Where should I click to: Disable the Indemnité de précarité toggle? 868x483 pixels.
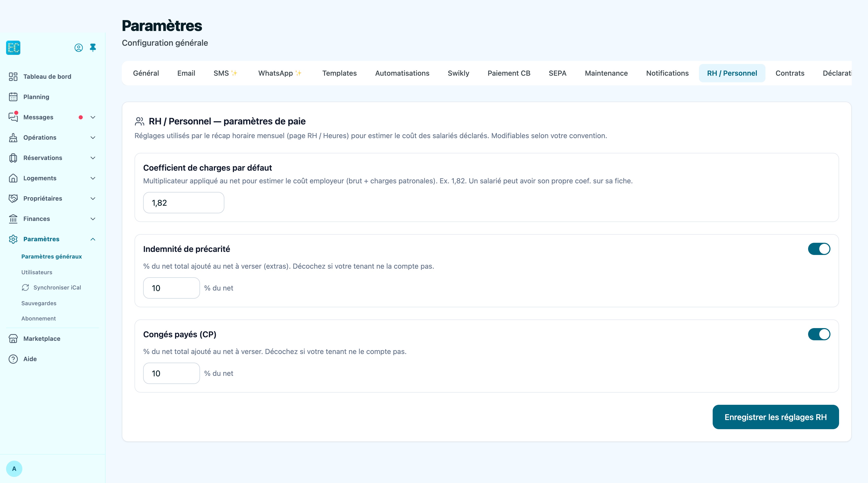(819, 249)
